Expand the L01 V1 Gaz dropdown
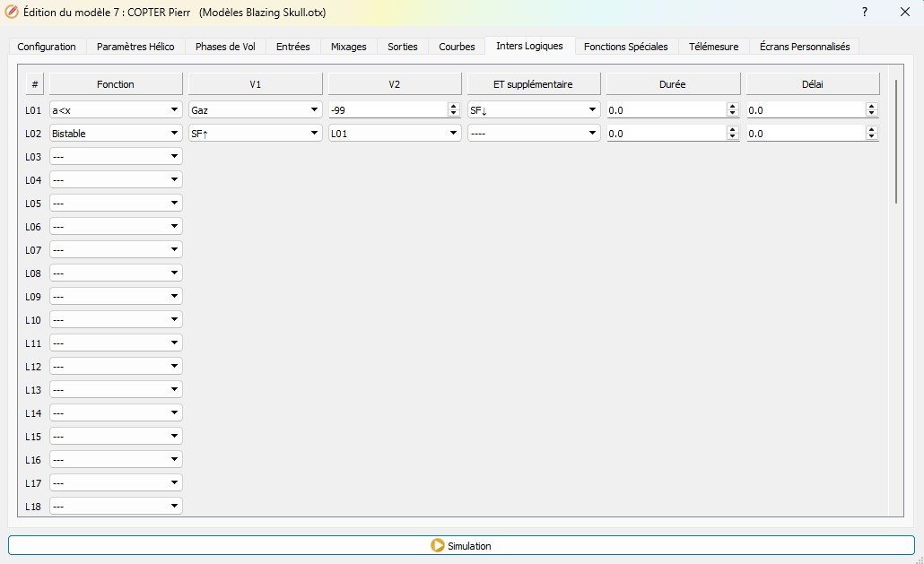 (x=255, y=109)
